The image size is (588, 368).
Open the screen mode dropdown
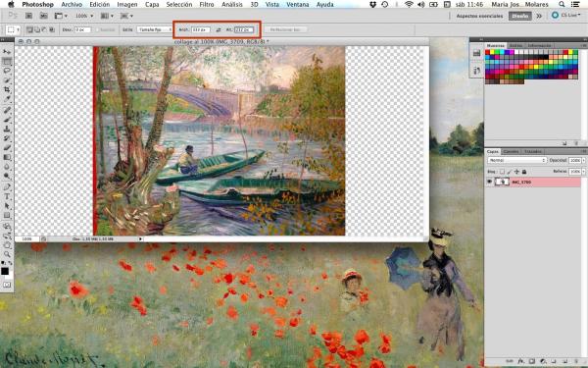click(126, 16)
